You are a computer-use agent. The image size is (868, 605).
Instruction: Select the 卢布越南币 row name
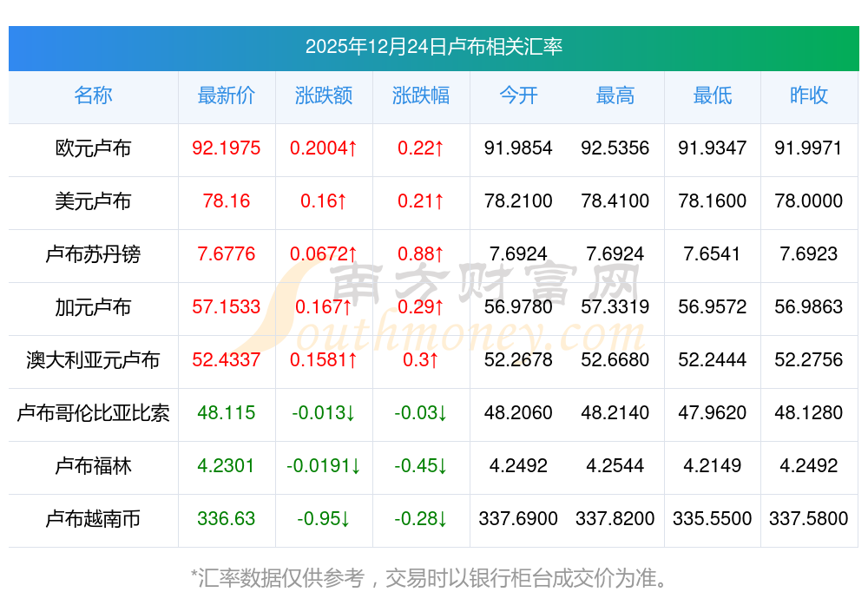pos(93,519)
